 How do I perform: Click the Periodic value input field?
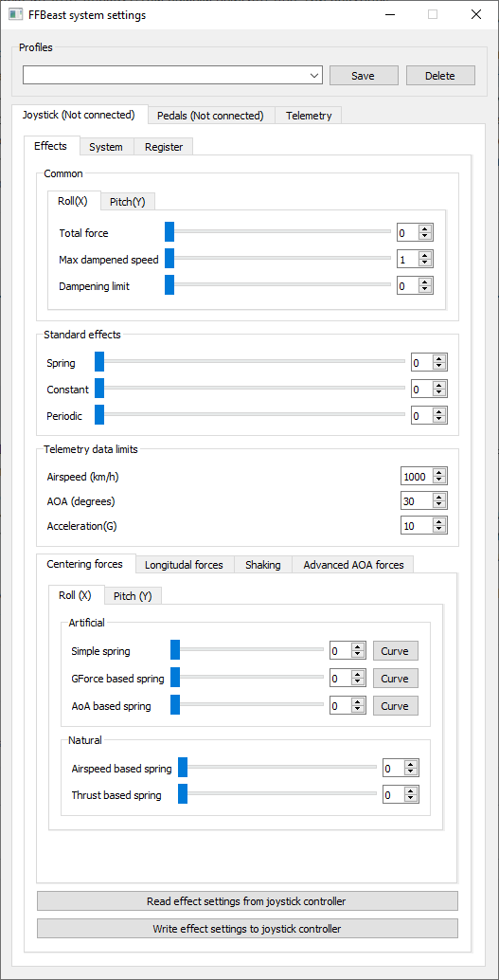coord(422,415)
